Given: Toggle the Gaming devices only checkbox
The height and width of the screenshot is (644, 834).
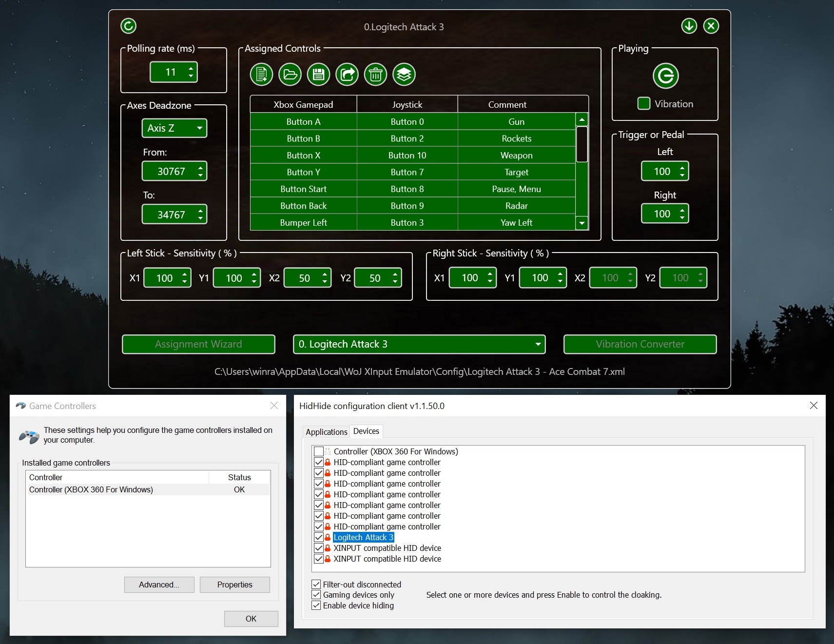Looking at the screenshot, I should (x=316, y=595).
